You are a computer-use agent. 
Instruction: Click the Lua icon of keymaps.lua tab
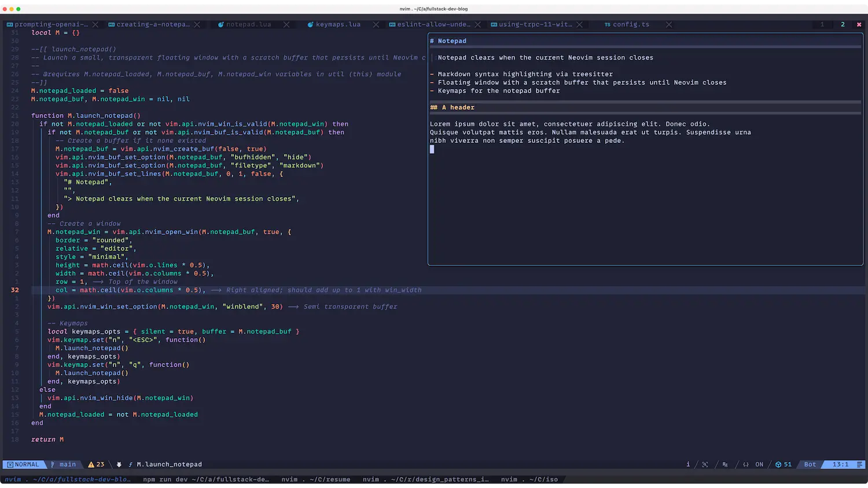[x=311, y=25]
